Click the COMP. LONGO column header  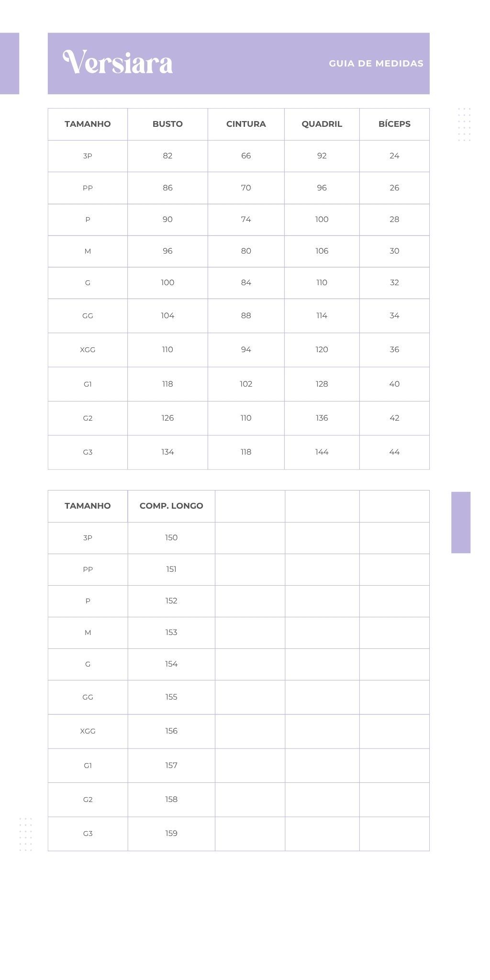[171, 506]
